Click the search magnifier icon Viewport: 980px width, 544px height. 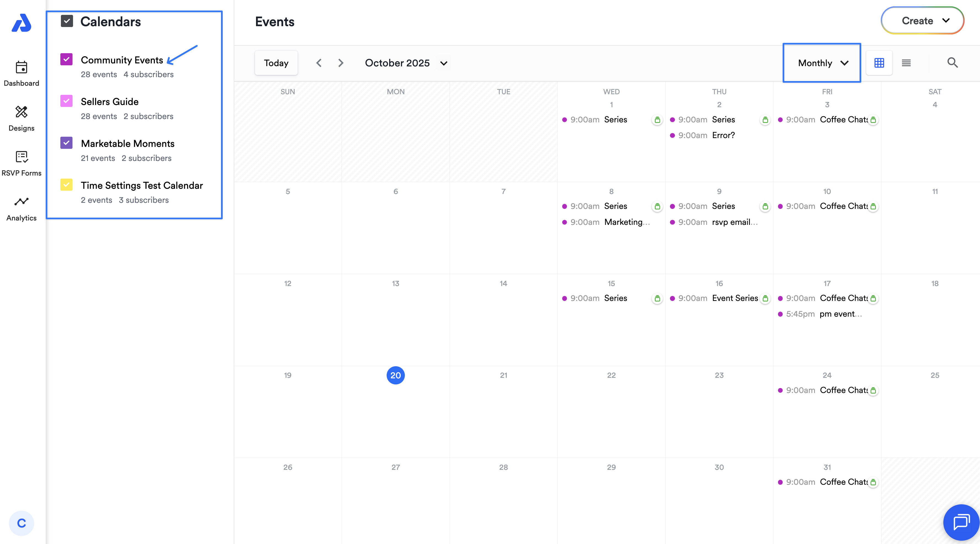[x=952, y=63]
